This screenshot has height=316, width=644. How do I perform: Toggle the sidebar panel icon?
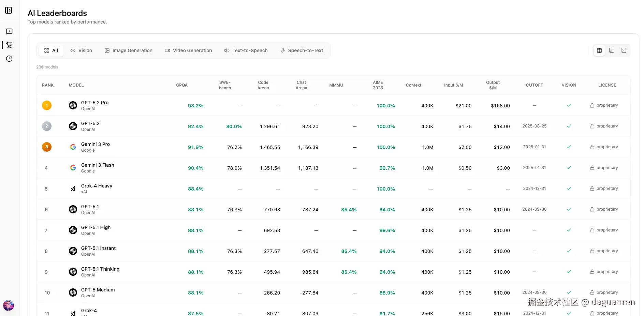(9, 10)
